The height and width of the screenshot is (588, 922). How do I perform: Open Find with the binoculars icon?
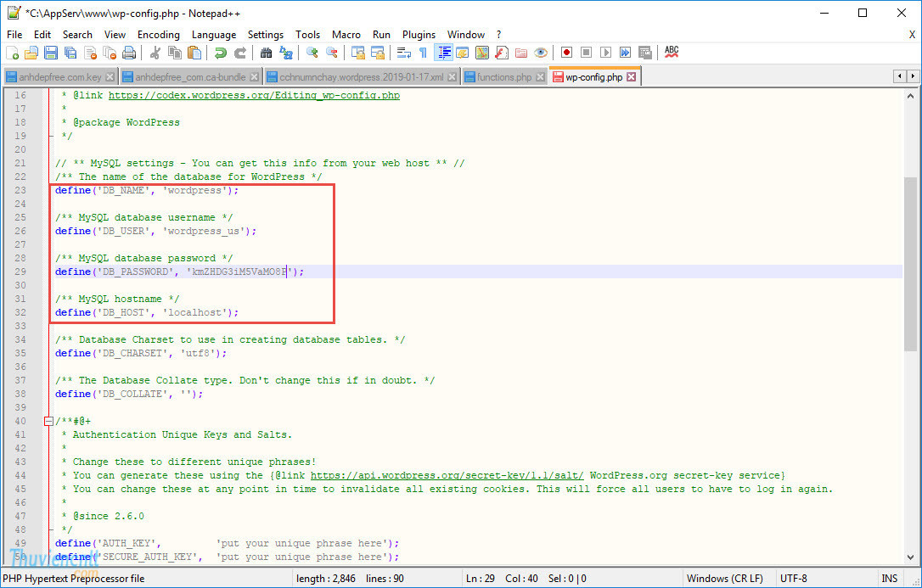pos(267,53)
